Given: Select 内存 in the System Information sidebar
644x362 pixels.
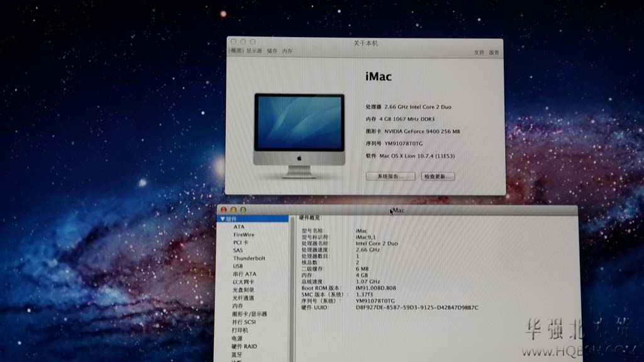Looking at the screenshot, I should pos(237,306).
